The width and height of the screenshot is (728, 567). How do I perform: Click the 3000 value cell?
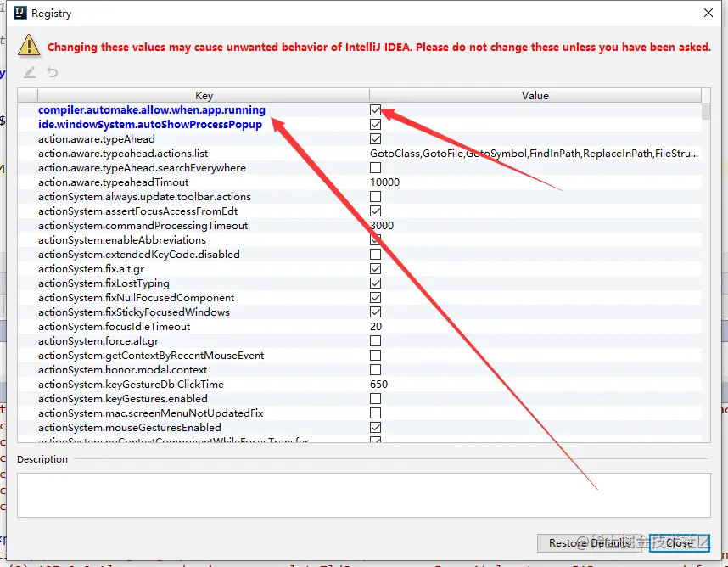pyautogui.click(x=382, y=225)
